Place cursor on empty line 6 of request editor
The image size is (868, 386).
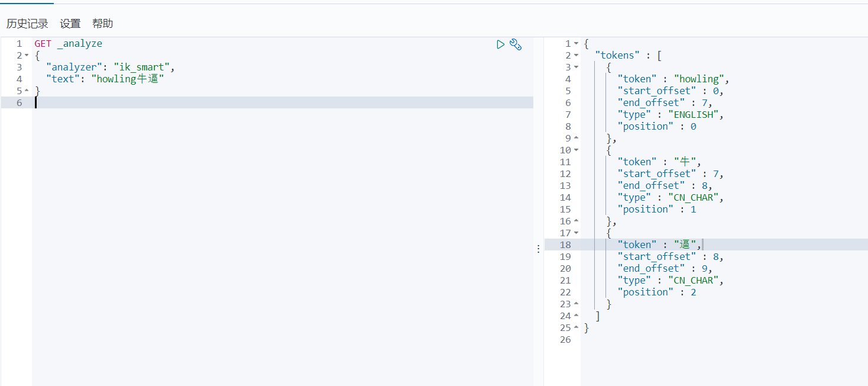pos(237,102)
